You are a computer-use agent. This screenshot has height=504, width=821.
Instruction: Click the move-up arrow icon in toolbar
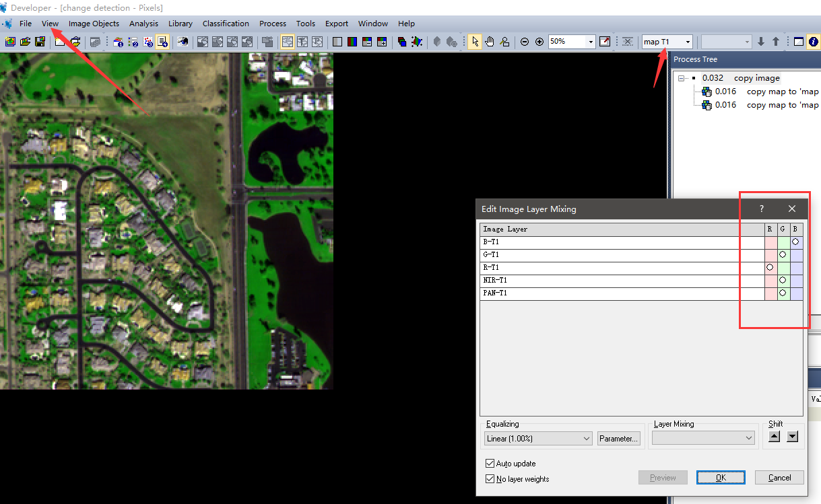776,42
